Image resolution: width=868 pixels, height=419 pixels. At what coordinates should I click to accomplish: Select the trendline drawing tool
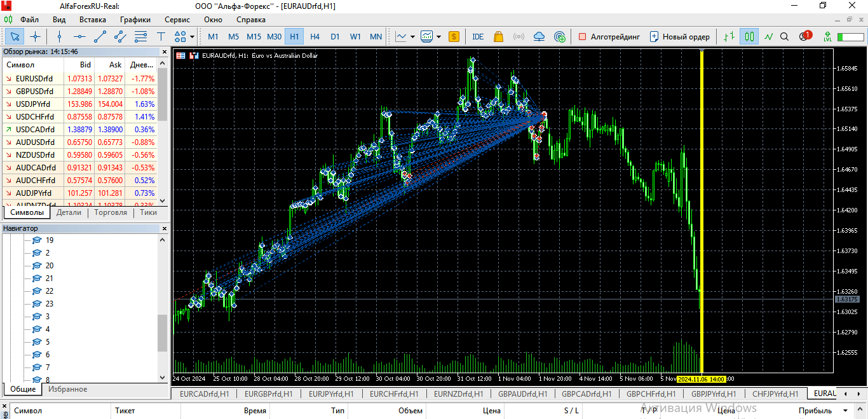[x=100, y=36]
